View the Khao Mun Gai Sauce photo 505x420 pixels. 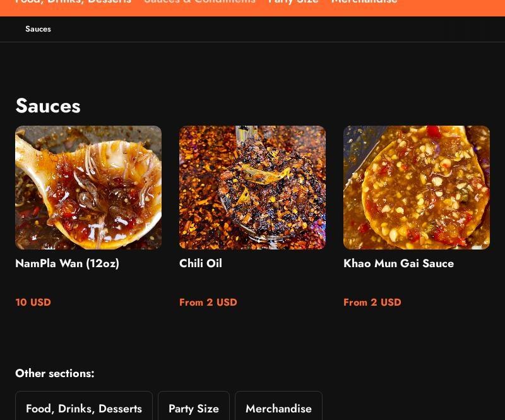click(417, 188)
